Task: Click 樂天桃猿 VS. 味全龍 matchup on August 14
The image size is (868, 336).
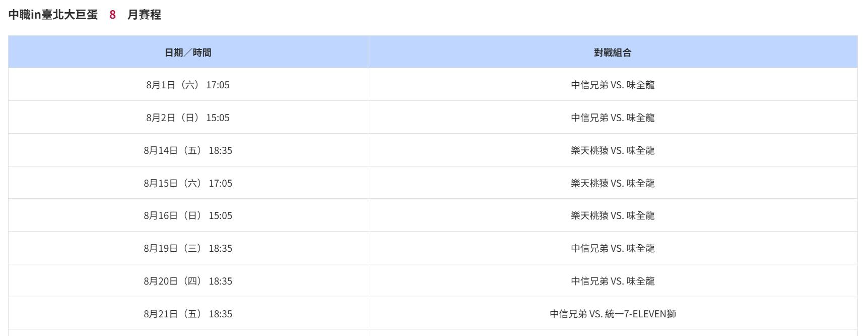Action: 613,150
